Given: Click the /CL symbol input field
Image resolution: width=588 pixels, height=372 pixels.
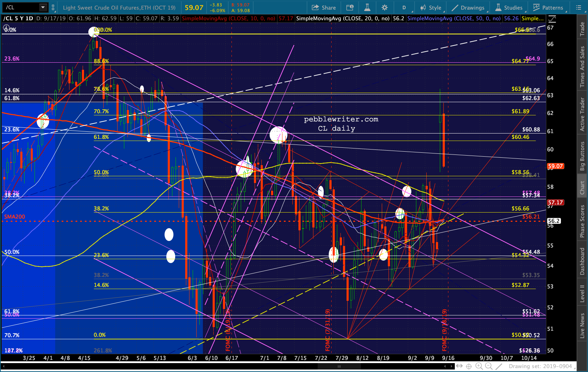Looking at the screenshot, I should click(21, 7).
